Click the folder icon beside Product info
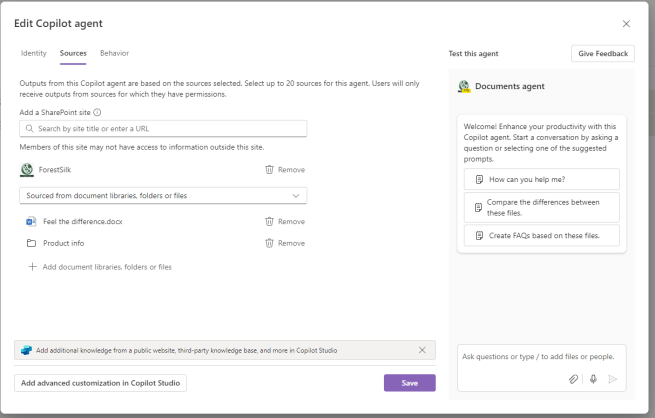This screenshot has width=655, height=418. 31,243
